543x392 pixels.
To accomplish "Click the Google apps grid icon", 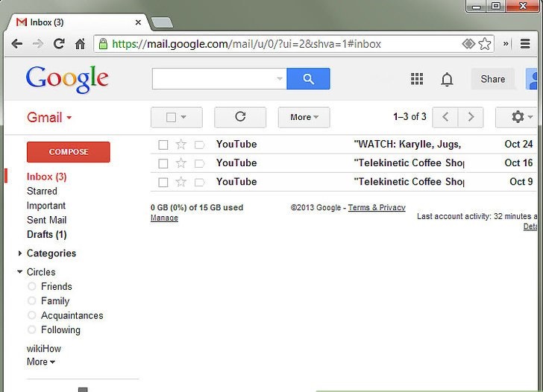I will [x=417, y=79].
